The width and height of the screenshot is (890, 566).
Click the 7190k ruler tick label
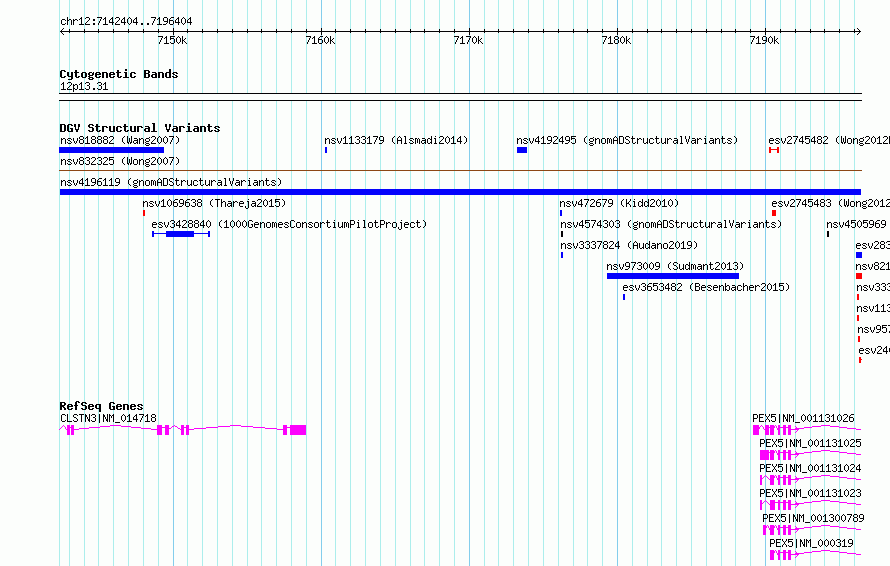(764, 40)
